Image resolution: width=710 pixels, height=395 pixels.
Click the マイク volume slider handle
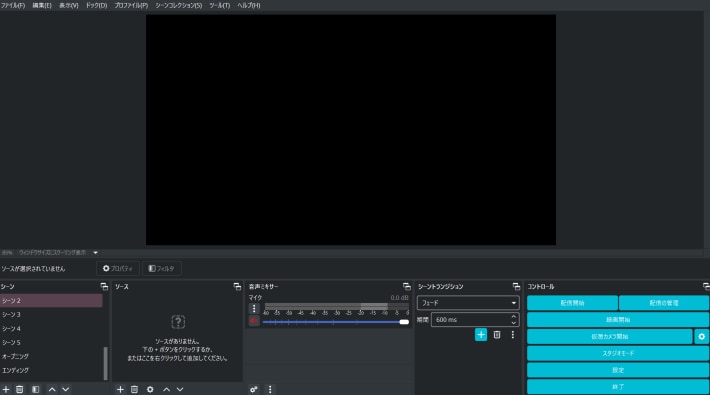coord(404,322)
